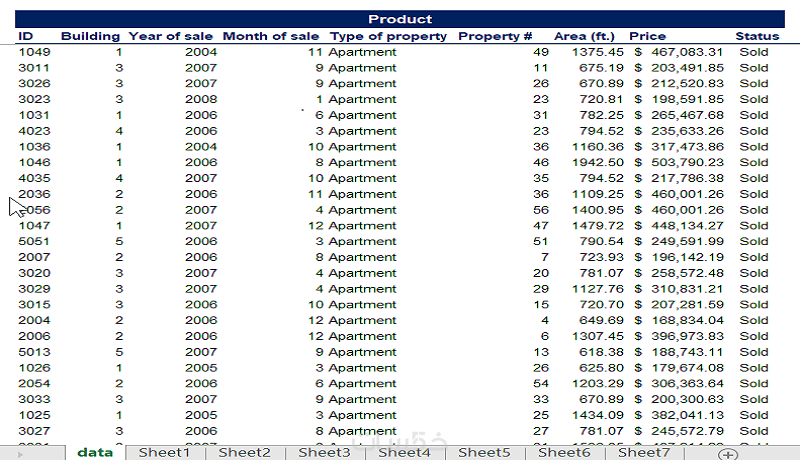Click ID cell 1031
The height and width of the screenshot is (460, 800).
[34, 115]
